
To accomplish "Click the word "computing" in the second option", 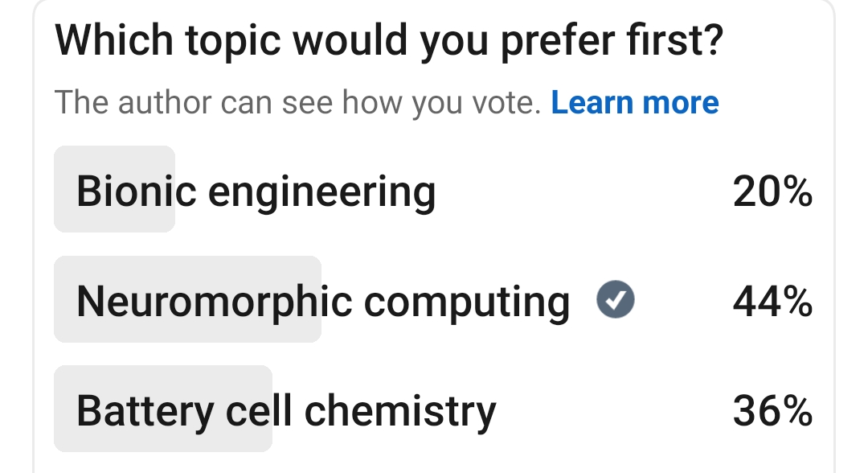I will (467, 302).
